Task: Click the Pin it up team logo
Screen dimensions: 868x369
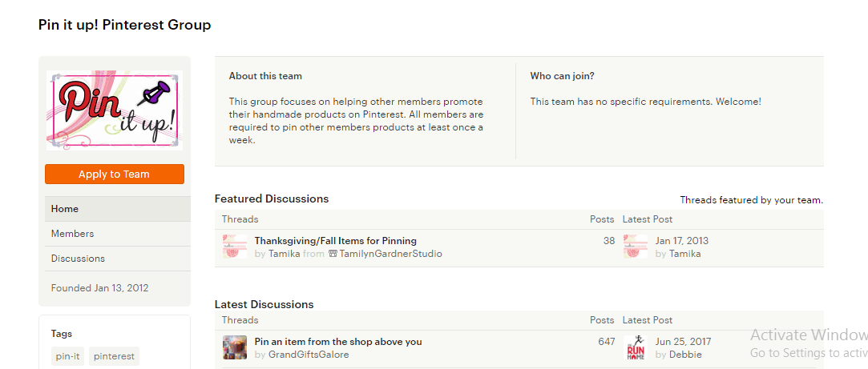Action: pyautogui.click(x=115, y=110)
